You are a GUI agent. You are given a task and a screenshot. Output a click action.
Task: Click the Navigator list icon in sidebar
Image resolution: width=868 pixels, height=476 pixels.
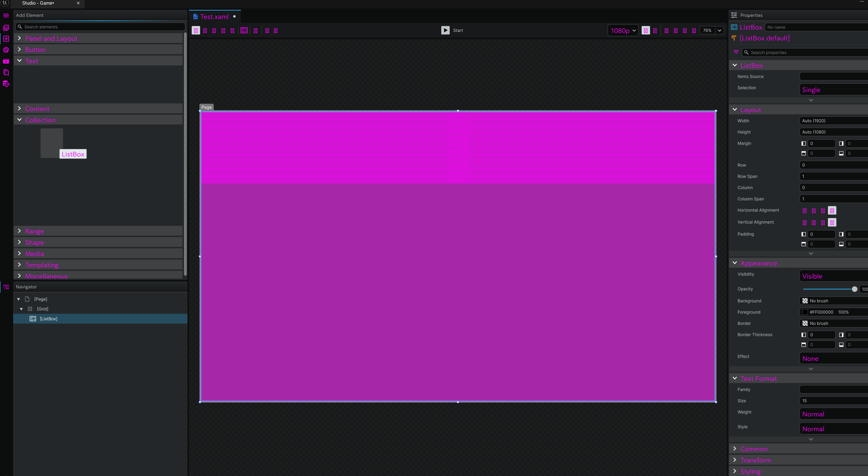[x=6, y=287]
